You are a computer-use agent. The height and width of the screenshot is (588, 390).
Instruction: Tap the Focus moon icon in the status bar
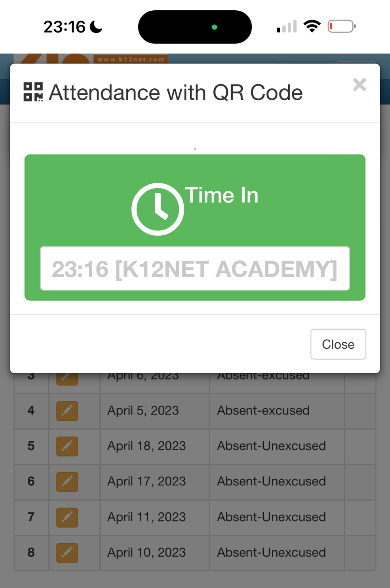tap(96, 27)
